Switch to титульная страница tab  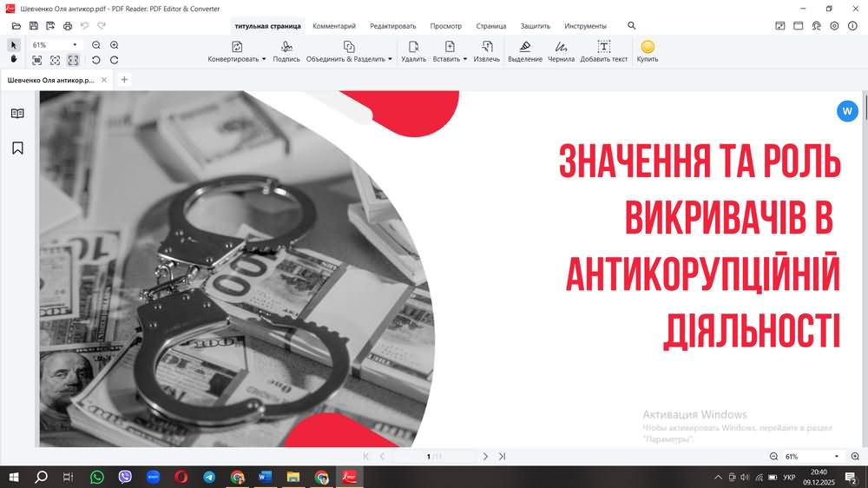click(268, 26)
